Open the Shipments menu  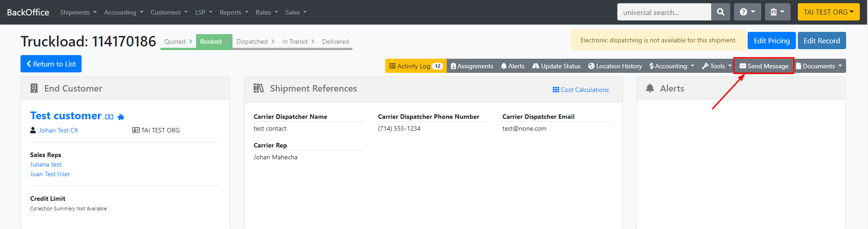pos(78,12)
